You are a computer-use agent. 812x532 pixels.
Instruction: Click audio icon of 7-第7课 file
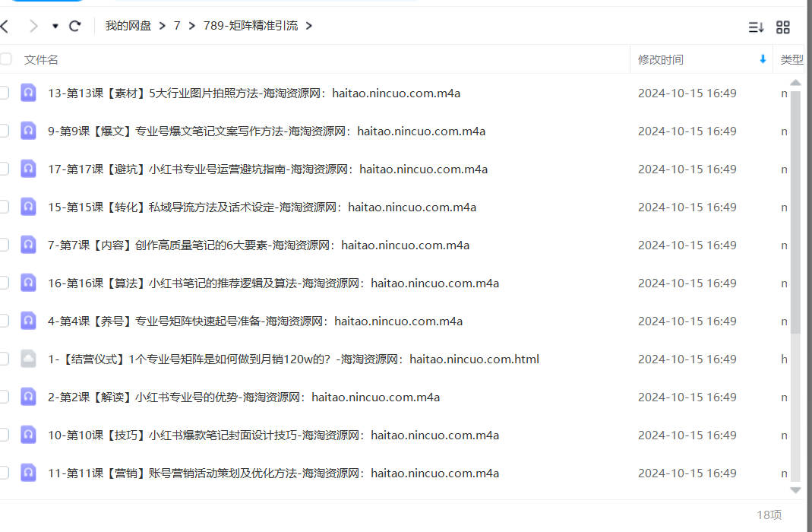coord(28,245)
